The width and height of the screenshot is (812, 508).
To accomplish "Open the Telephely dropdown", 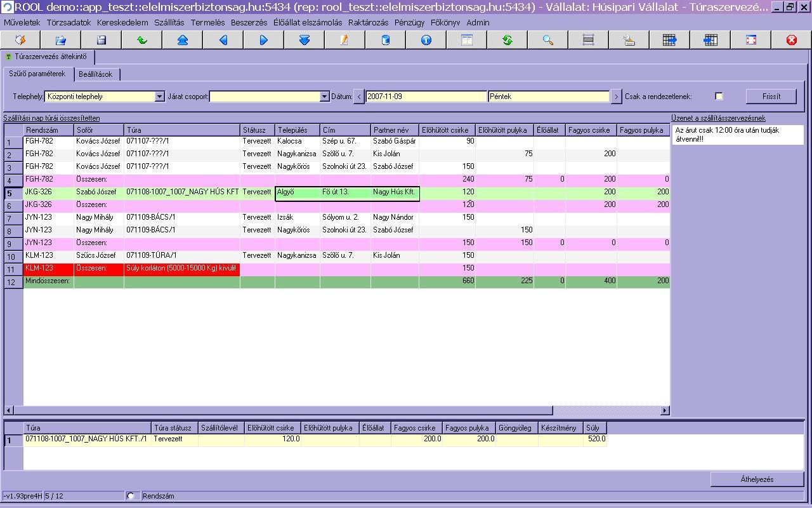I will (x=159, y=97).
